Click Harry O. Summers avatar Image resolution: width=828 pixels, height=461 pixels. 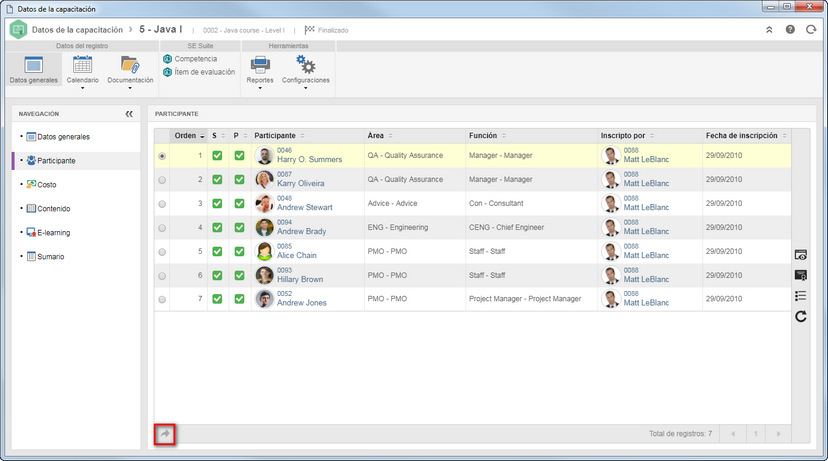(264, 155)
